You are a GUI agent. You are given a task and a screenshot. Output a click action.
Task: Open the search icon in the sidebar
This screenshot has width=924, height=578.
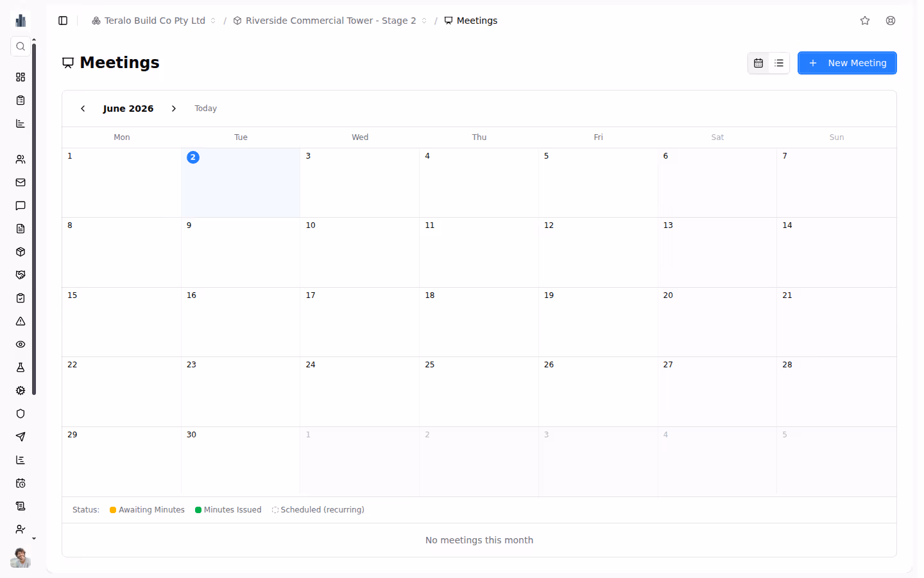pyautogui.click(x=21, y=46)
